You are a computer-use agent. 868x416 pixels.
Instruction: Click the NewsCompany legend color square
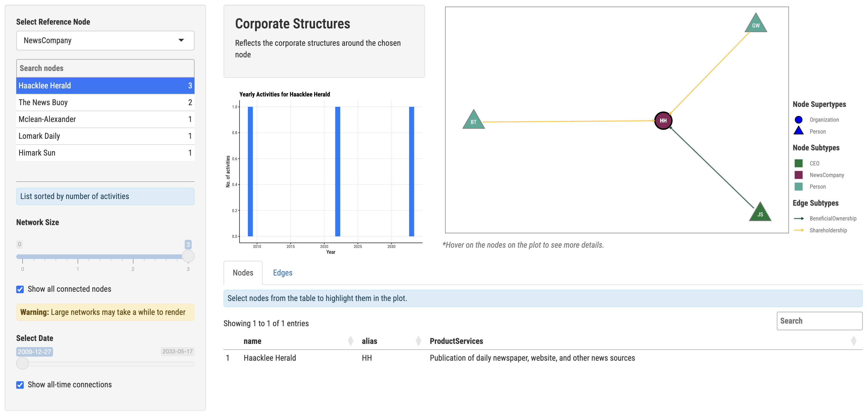point(798,175)
